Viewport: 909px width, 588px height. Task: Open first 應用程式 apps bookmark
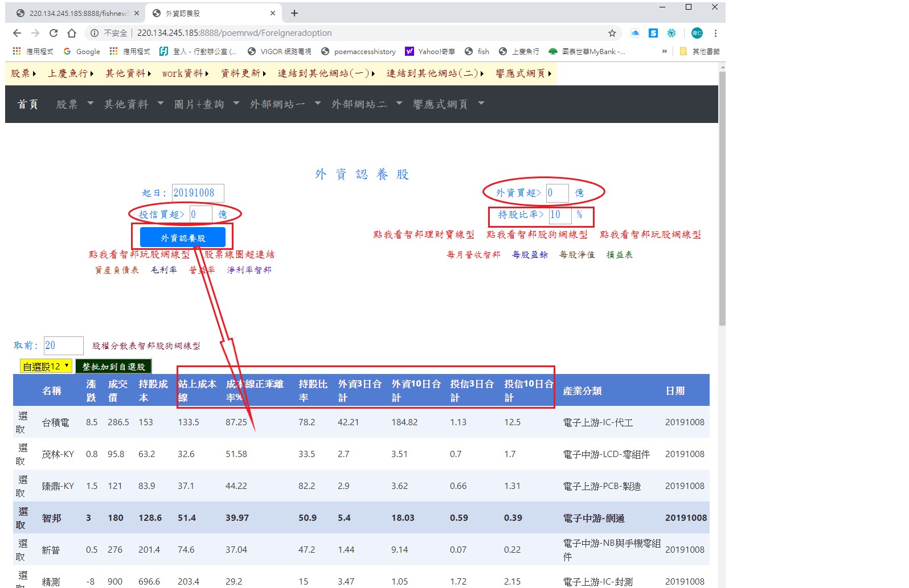pyautogui.click(x=33, y=51)
